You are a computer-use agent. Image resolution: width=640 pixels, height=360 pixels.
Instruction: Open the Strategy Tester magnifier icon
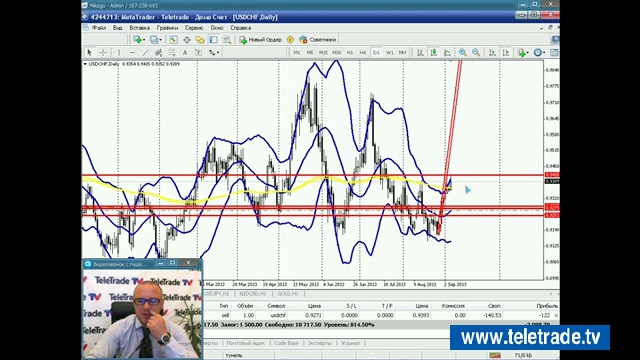click(x=227, y=40)
